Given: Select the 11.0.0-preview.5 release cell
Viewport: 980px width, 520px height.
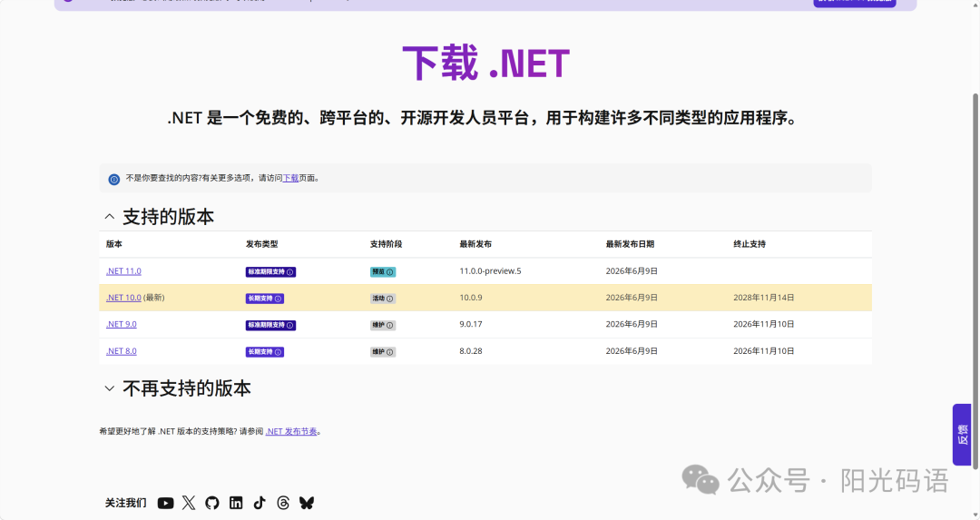Looking at the screenshot, I should pos(490,271).
